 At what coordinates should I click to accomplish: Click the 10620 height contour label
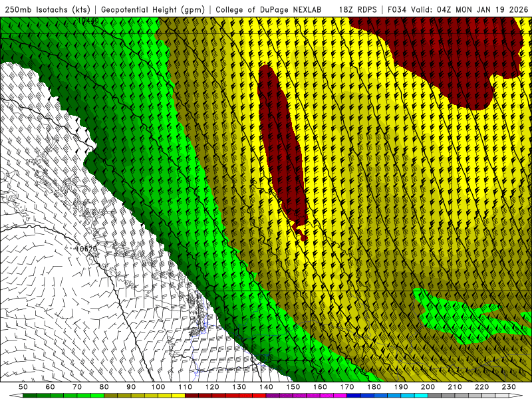pyautogui.click(x=86, y=249)
